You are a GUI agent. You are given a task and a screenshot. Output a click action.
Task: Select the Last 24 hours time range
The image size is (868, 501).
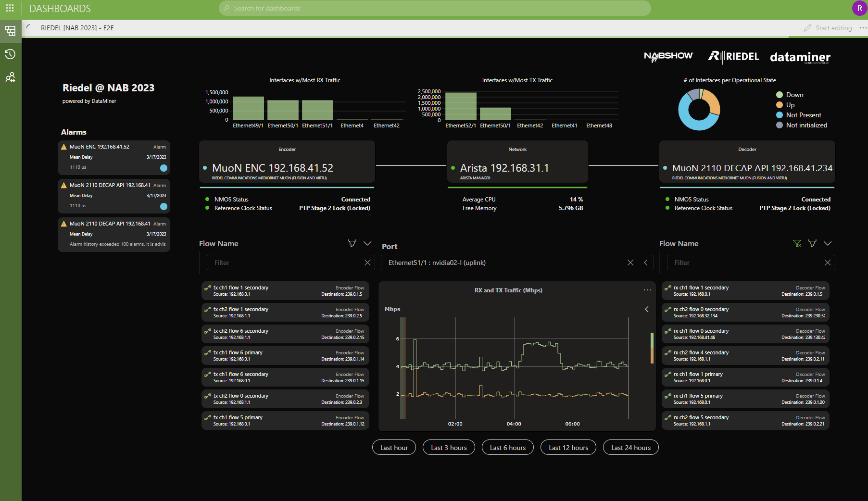pyautogui.click(x=631, y=448)
